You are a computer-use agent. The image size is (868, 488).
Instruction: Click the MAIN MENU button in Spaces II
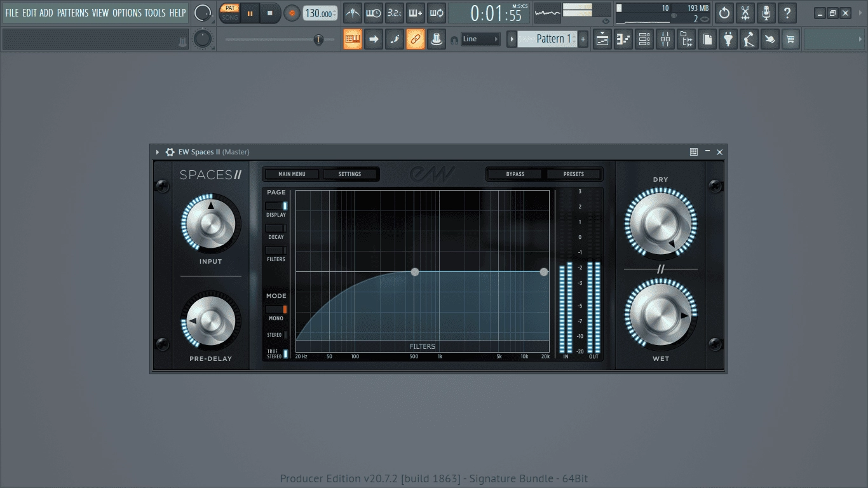[292, 174]
